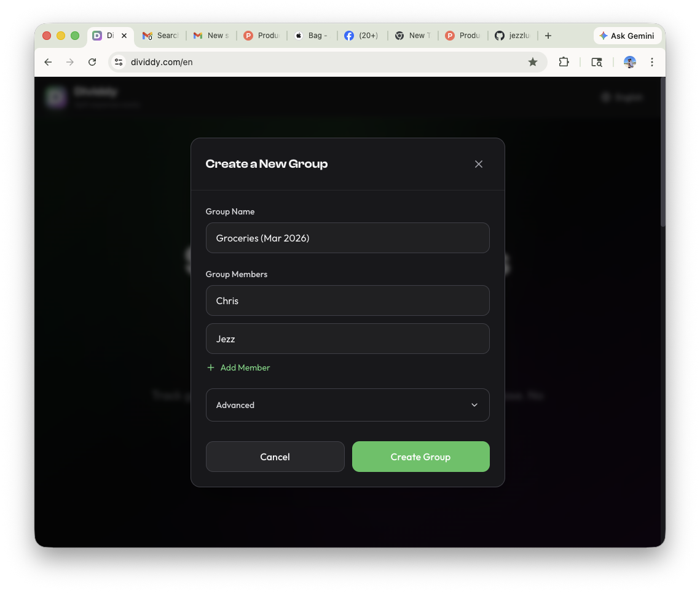The height and width of the screenshot is (593, 700).
Task: Click the Add Member link
Action: (238, 367)
